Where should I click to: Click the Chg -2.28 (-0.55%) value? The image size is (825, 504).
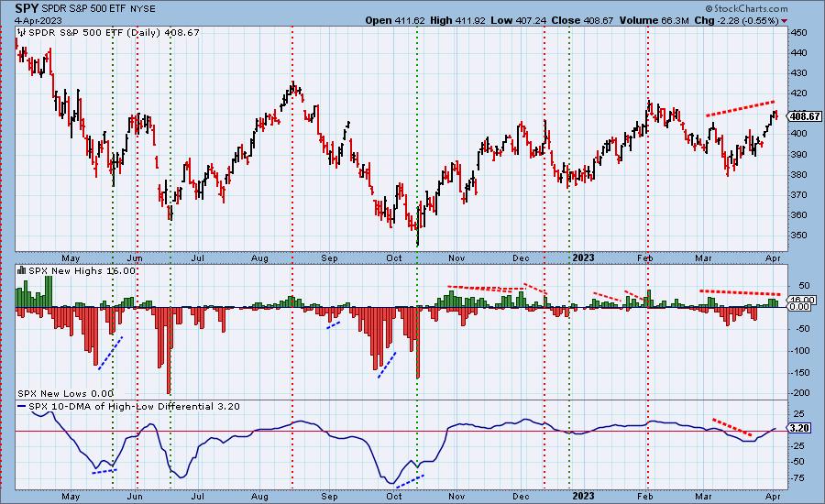[x=737, y=20]
